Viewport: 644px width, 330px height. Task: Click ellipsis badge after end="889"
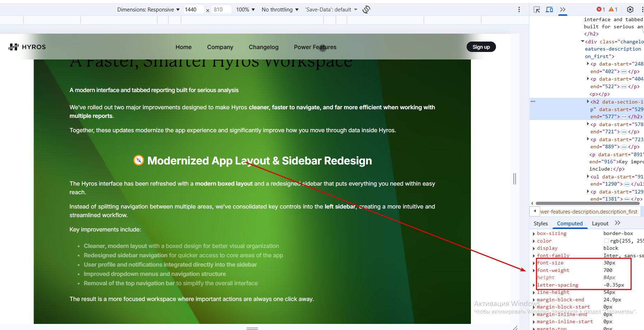[x=624, y=147]
